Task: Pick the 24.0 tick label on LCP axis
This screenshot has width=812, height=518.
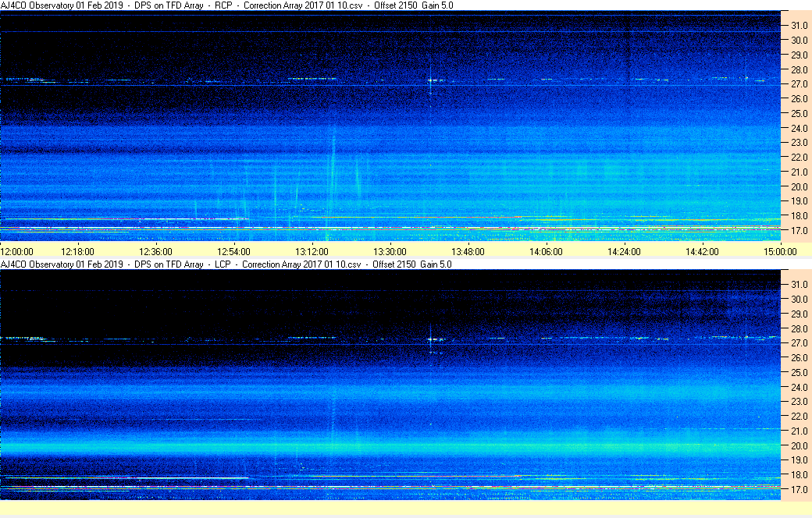Action: click(x=799, y=387)
